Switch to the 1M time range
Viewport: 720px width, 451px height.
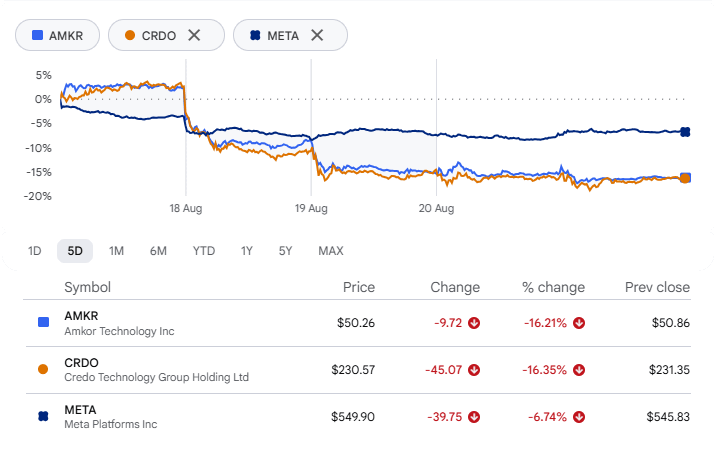tap(116, 251)
